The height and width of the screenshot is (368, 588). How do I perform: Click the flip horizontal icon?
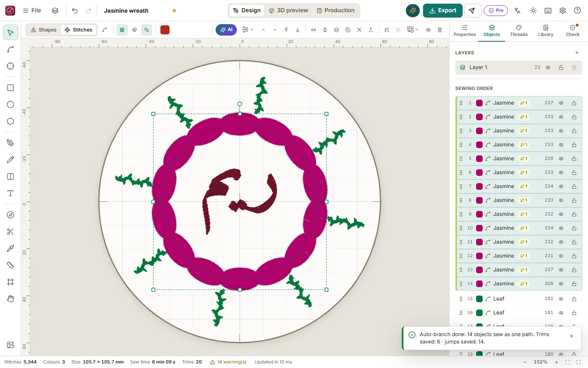314,30
